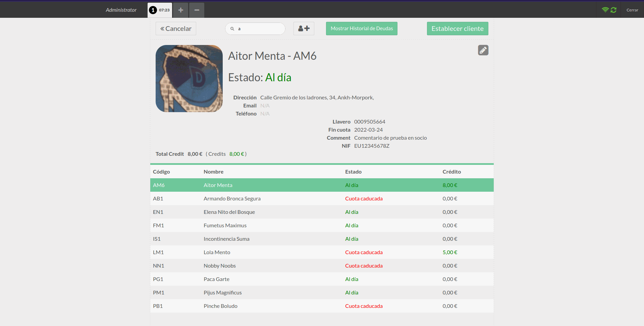Choose Paca Garte from the list
The image size is (644, 326).
[x=322, y=279]
